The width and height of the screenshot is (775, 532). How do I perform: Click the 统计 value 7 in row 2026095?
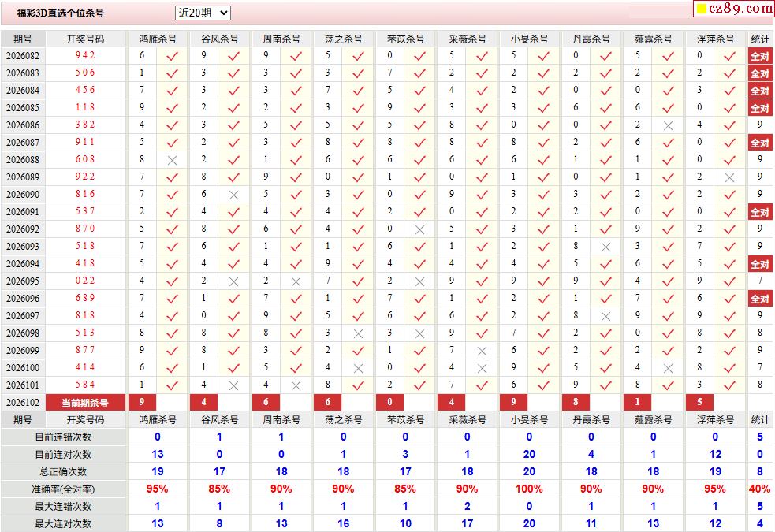(760, 281)
